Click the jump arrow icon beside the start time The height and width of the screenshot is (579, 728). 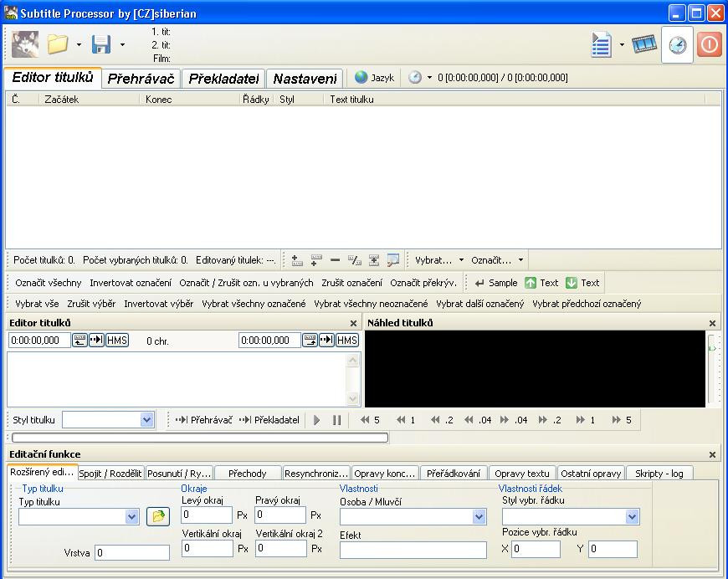96,341
